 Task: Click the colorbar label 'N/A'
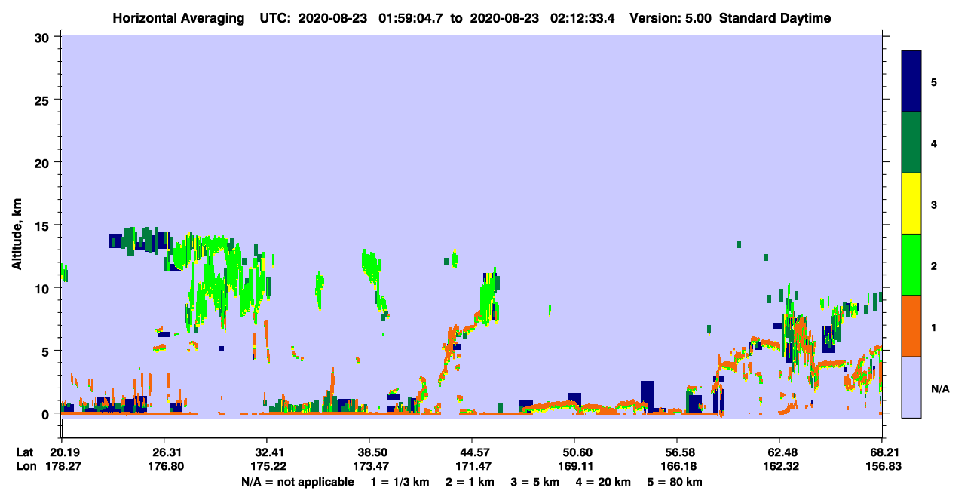click(940, 388)
